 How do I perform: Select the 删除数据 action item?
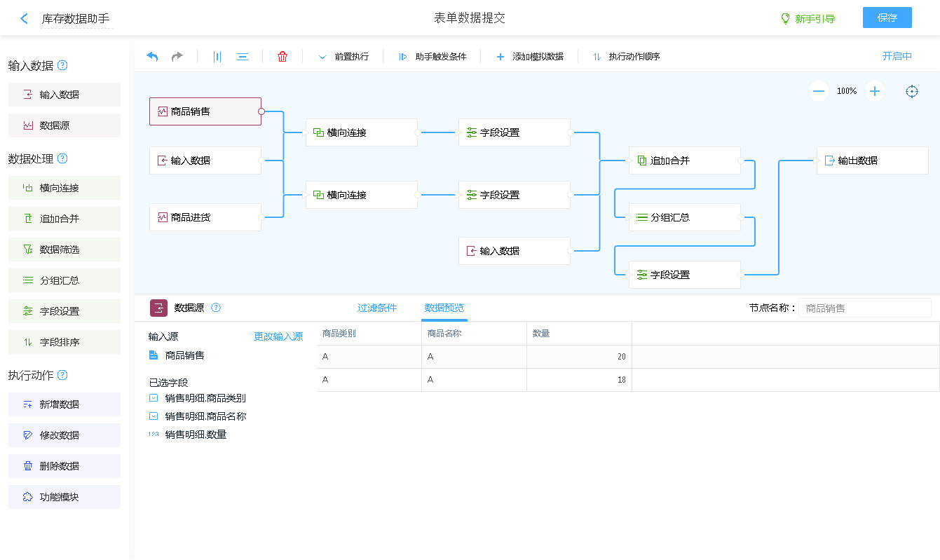tap(64, 466)
